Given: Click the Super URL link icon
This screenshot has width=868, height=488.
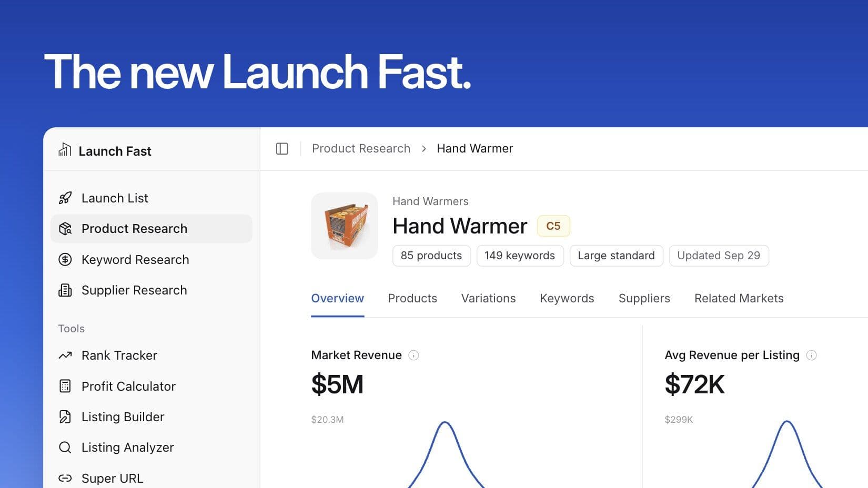Looking at the screenshot, I should [65, 478].
